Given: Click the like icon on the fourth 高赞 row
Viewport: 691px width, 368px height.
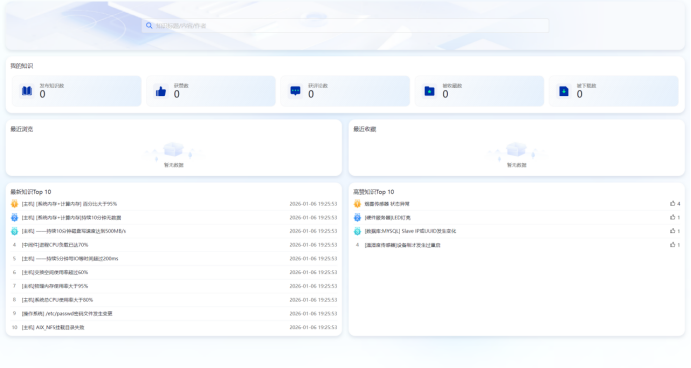Looking at the screenshot, I should coord(672,245).
